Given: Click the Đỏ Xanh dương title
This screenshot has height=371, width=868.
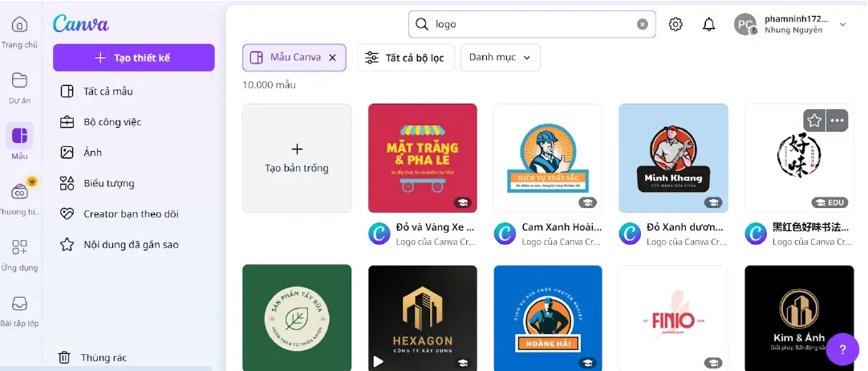Looking at the screenshot, I should pos(685,227).
